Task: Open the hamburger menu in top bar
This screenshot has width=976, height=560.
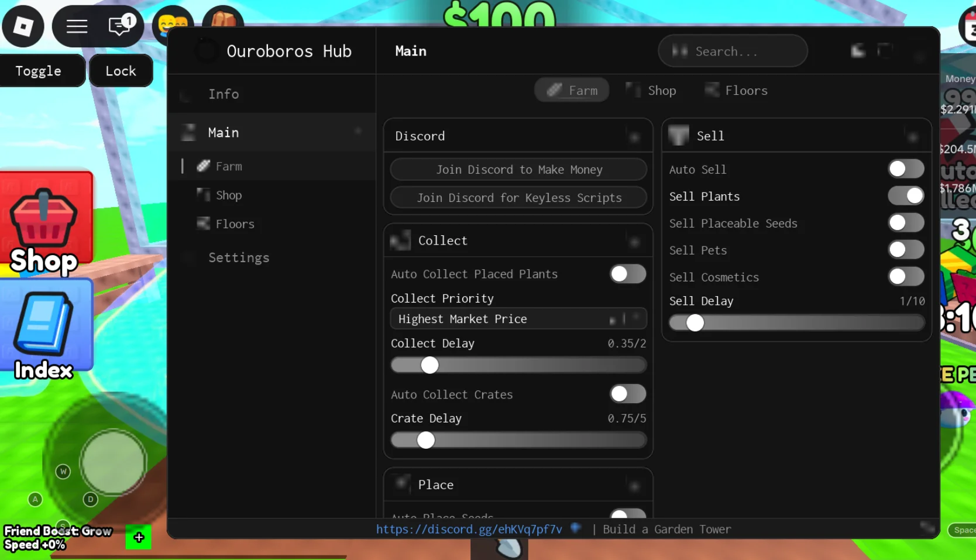Action: (x=77, y=26)
